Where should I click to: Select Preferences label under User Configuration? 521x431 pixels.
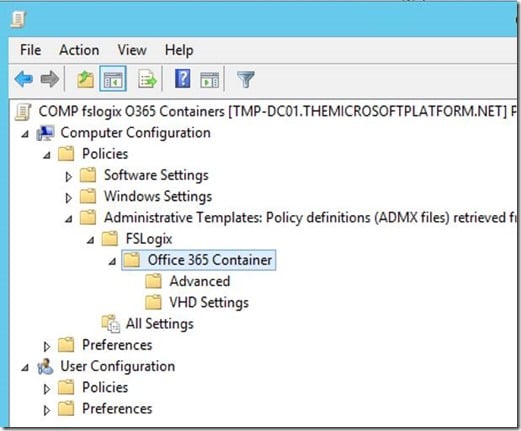tap(117, 409)
